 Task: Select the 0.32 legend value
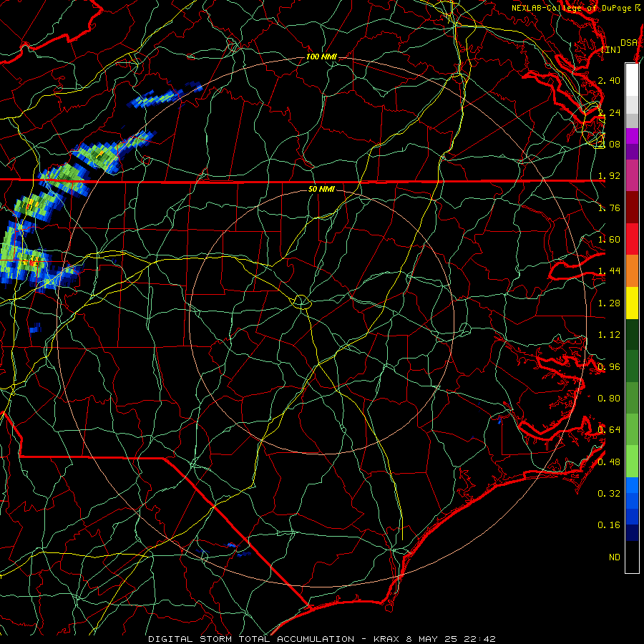pyautogui.click(x=609, y=494)
